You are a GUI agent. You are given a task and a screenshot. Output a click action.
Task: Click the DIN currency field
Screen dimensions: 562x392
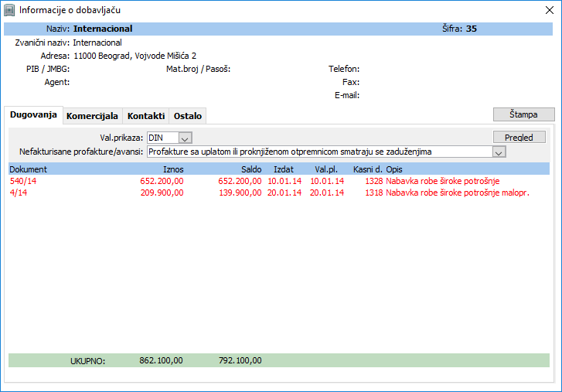(x=162, y=138)
